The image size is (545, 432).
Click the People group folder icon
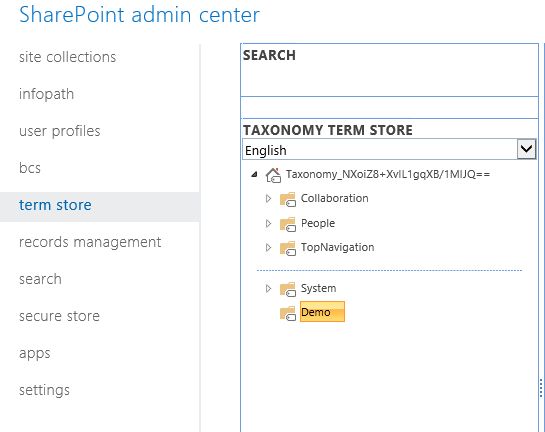point(288,224)
